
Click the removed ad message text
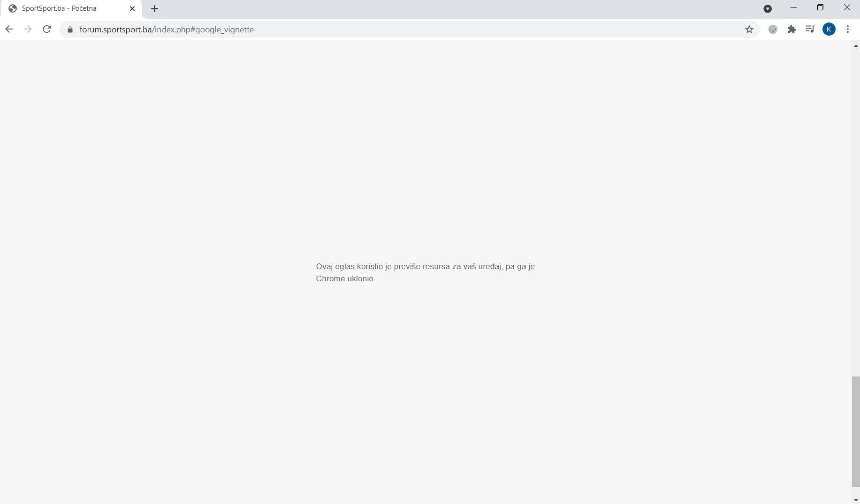(x=425, y=272)
